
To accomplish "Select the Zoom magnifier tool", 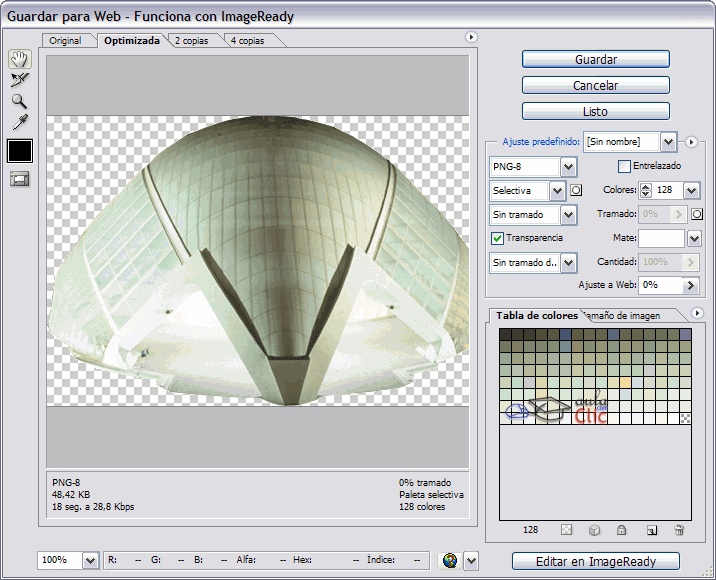I will [19, 101].
